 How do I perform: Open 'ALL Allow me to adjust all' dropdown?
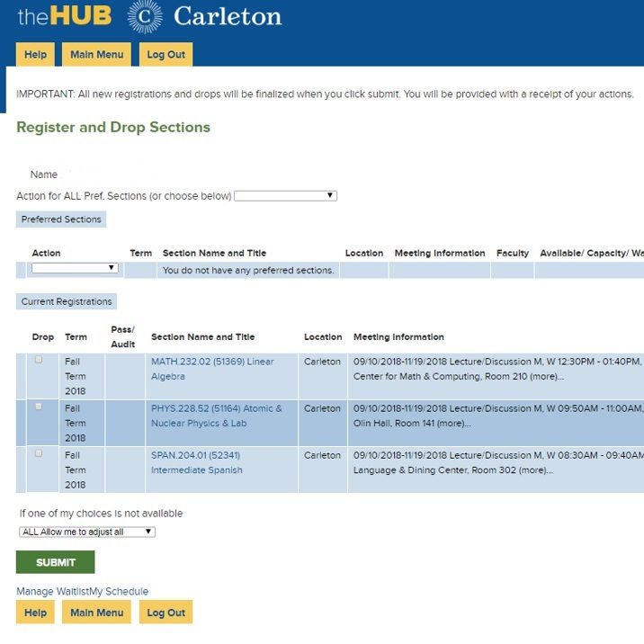pyautogui.click(x=87, y=532)
